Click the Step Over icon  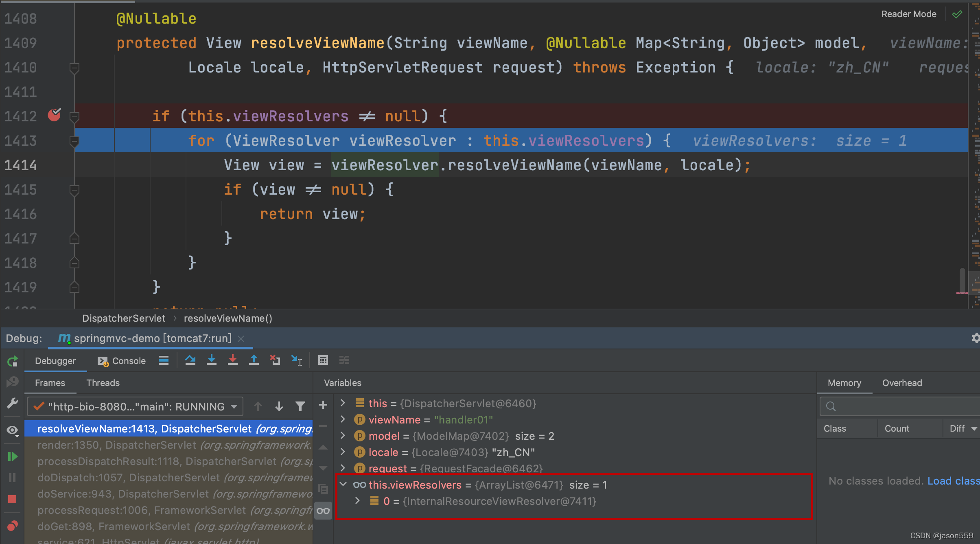click(190, 360)
